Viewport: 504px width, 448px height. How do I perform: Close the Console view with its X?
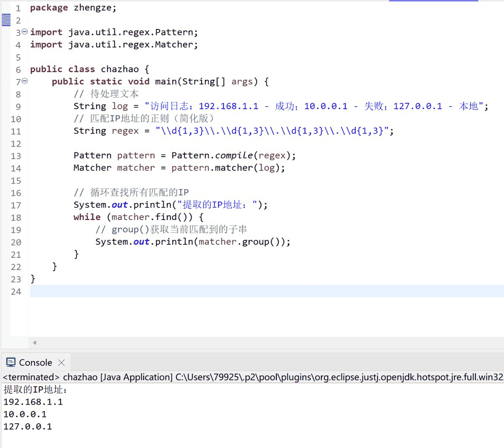[62, 362]
